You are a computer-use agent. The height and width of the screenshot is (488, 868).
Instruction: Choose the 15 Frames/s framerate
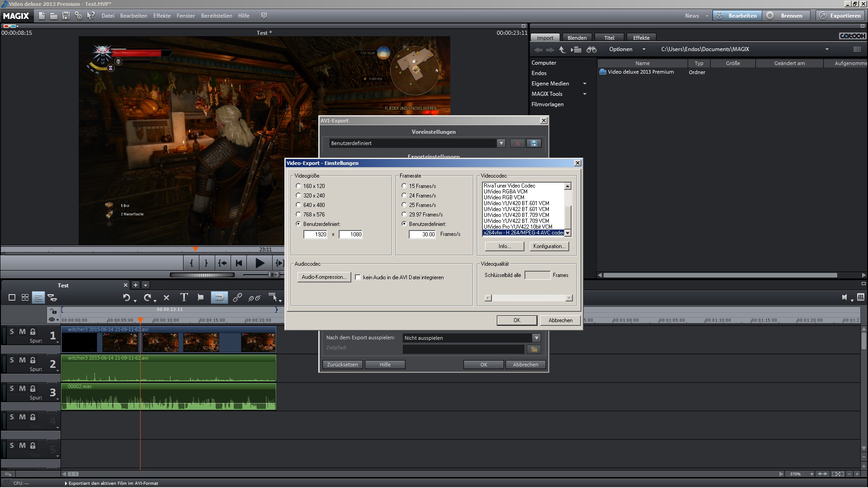(x=404, y=186)
